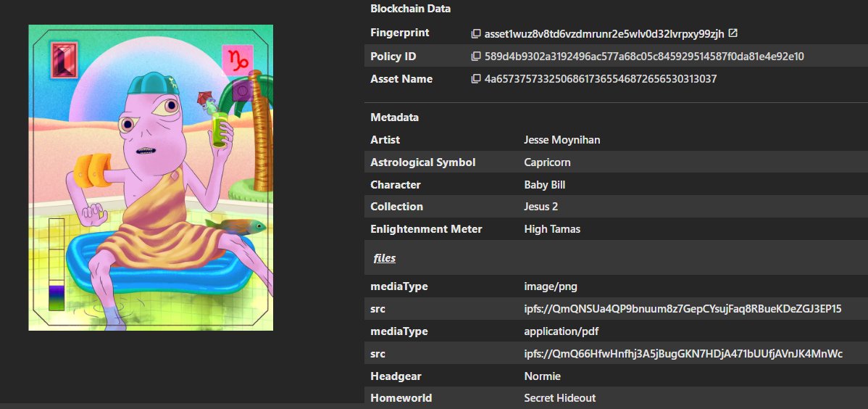This screenshot has width=868, height=409.
Task: Select collection value Jesus 2
Action: coord(541,207)
